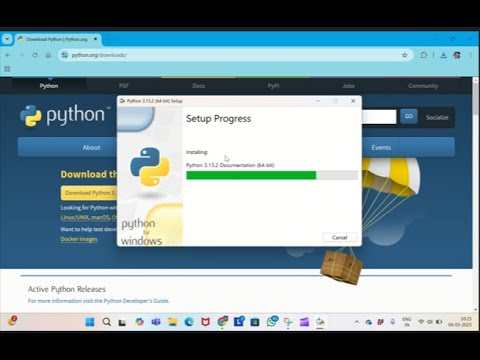Open WhatsApp from the taskbar
The width and height of the screenshot is (480, 360).
pos(272,322)
